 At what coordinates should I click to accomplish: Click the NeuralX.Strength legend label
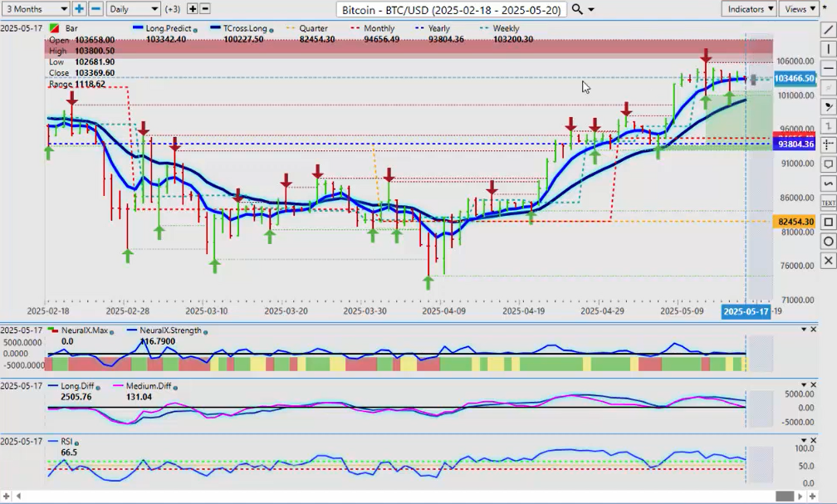pyautogui.click(x=171, y=330)
